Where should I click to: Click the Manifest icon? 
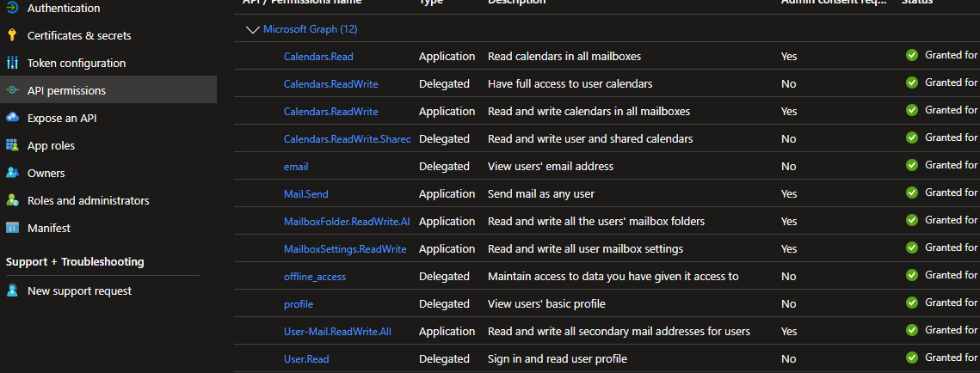(12, 228)
